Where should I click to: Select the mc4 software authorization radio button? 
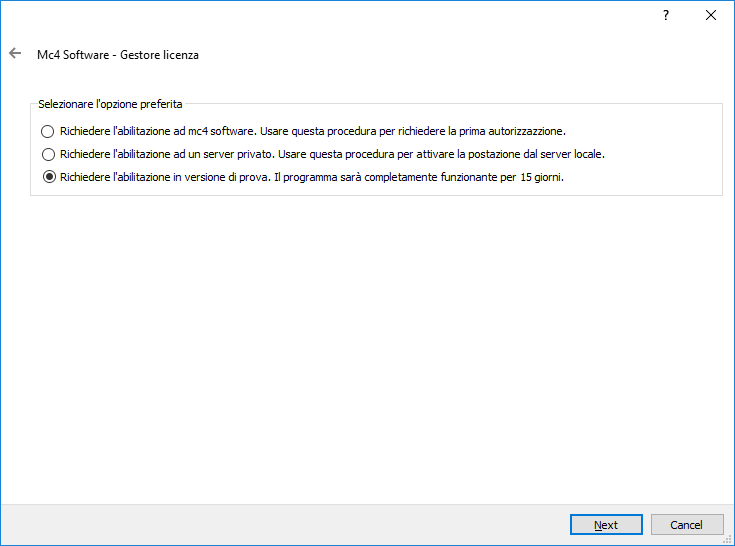(x=48, y=131)
